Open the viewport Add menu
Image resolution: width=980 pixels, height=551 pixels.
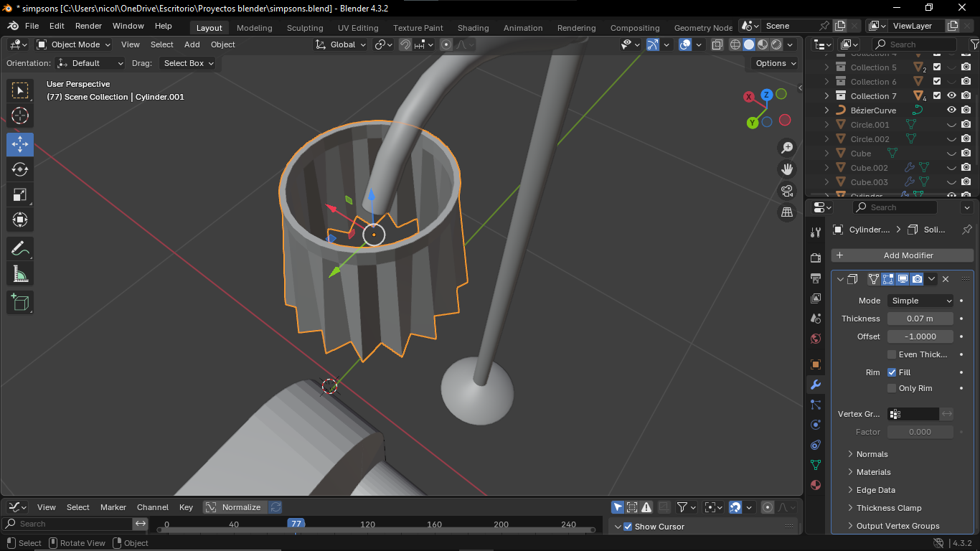[192, 44]
